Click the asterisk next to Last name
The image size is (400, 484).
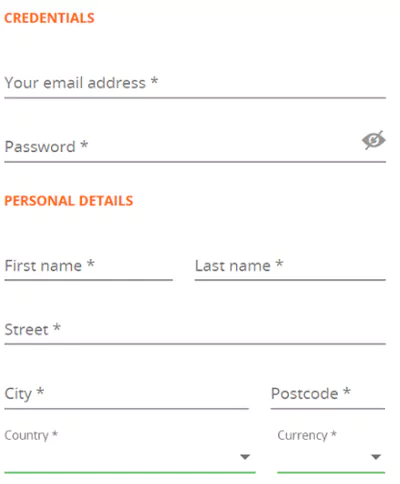pos(279,264)
